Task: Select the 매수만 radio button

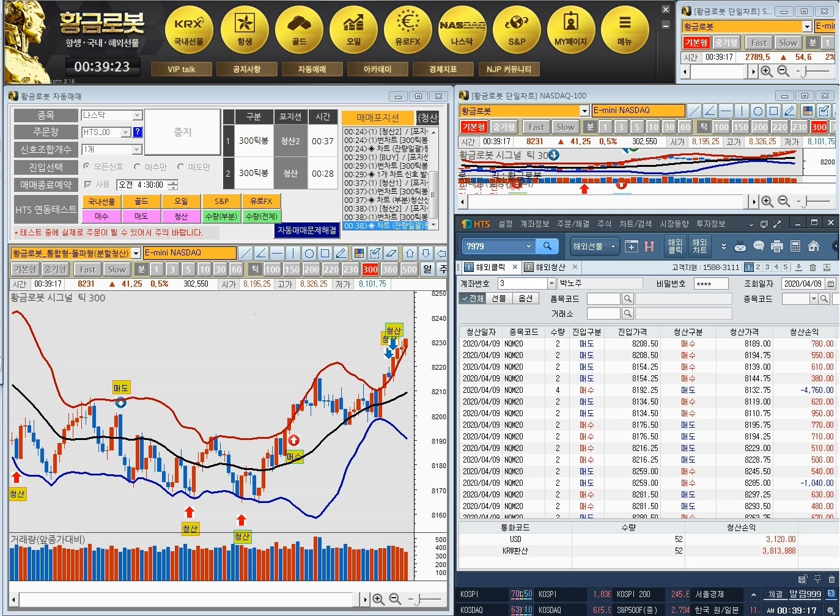Action: [137, 166]
